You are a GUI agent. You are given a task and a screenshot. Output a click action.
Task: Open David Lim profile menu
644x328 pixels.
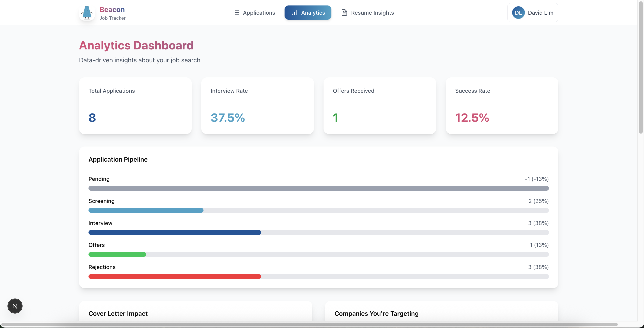tap(533, 13)
